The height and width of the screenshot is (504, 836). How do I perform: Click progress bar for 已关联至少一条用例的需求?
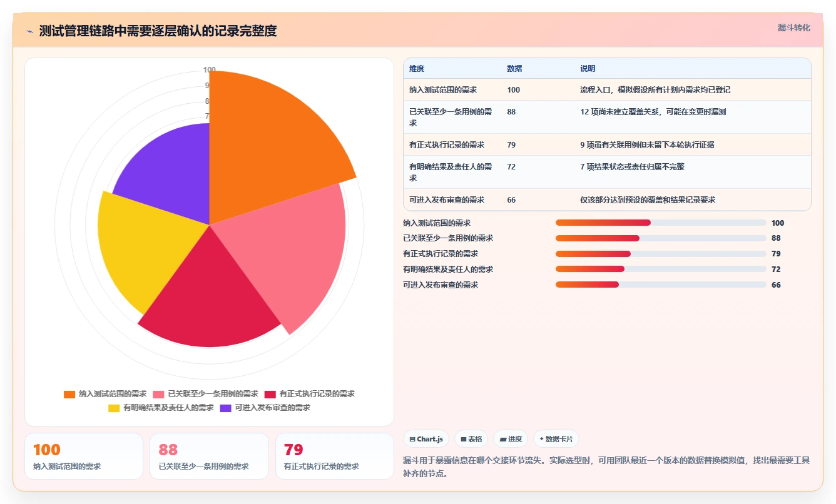(661, 238)
